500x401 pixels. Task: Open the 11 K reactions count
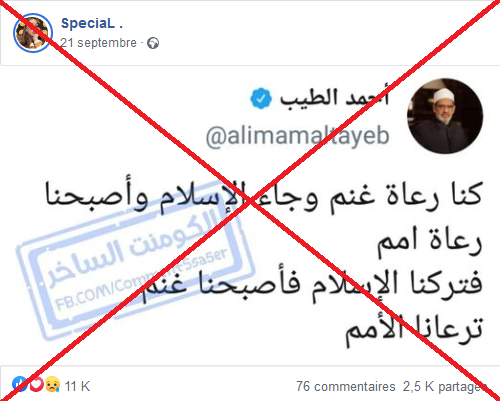77,386
